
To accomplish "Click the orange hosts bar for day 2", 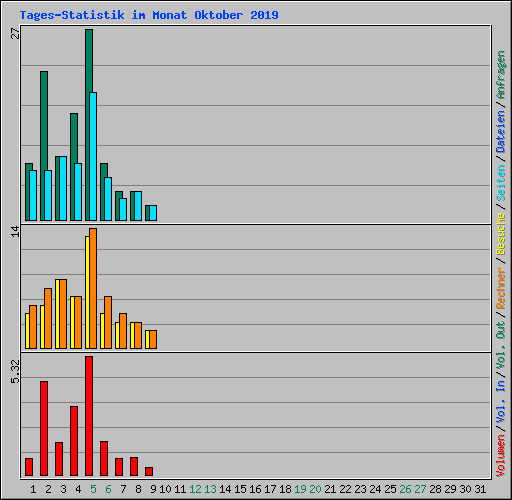I will (x=48, y=318).
